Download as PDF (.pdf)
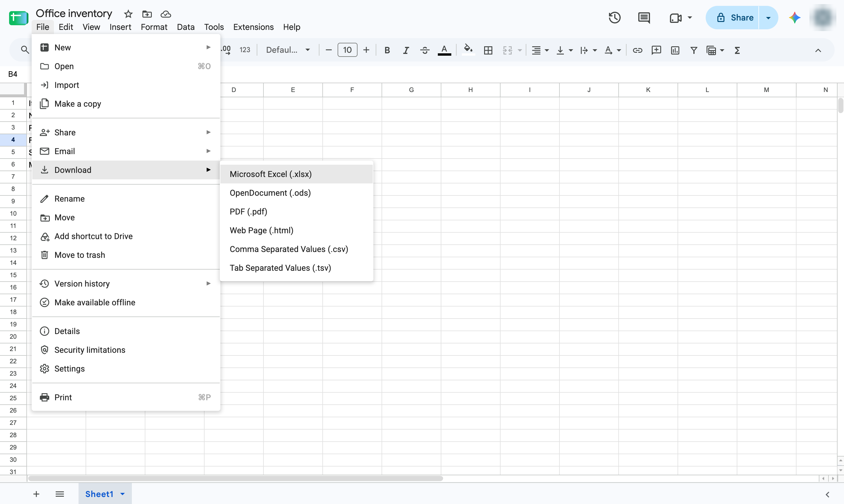Screen dimensions: 844x504 point(297,212)
